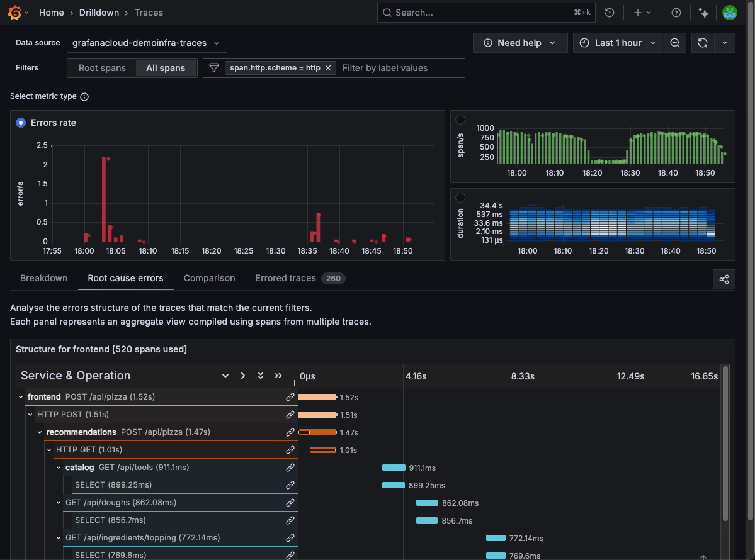Click the refresh dashboard icon
Viewport: 755px width, 560px height.
(x=701, y=42)
